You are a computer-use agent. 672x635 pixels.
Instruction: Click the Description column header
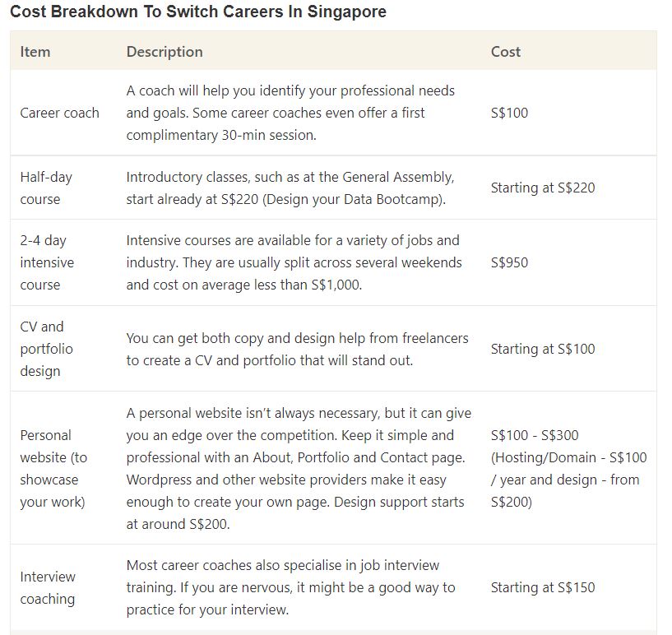point(165,51)
